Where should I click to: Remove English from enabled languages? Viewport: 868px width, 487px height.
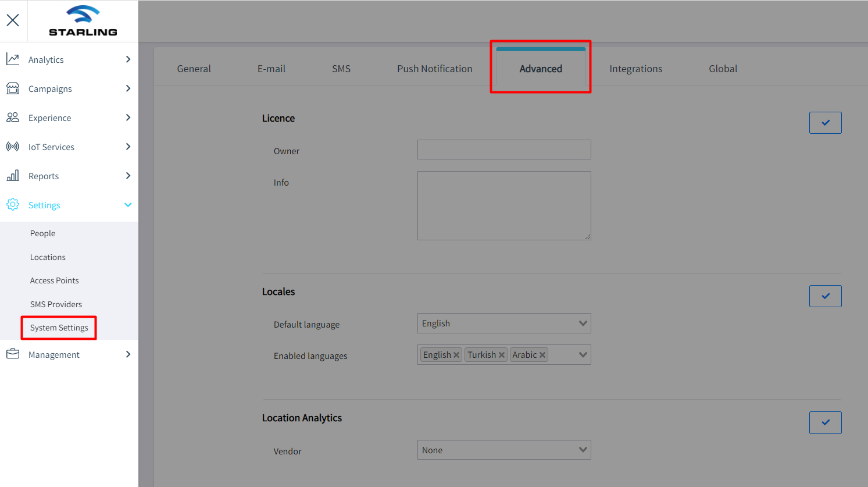[x=456, y=355]
